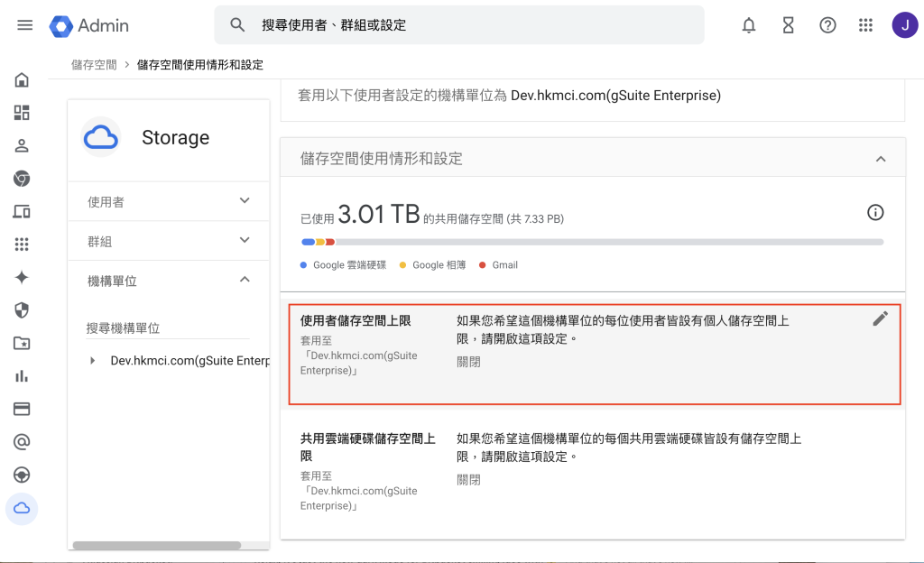Open Dashboard icon in sidebar
Screen dimensions: 924x563
click(x=22, y=113)
